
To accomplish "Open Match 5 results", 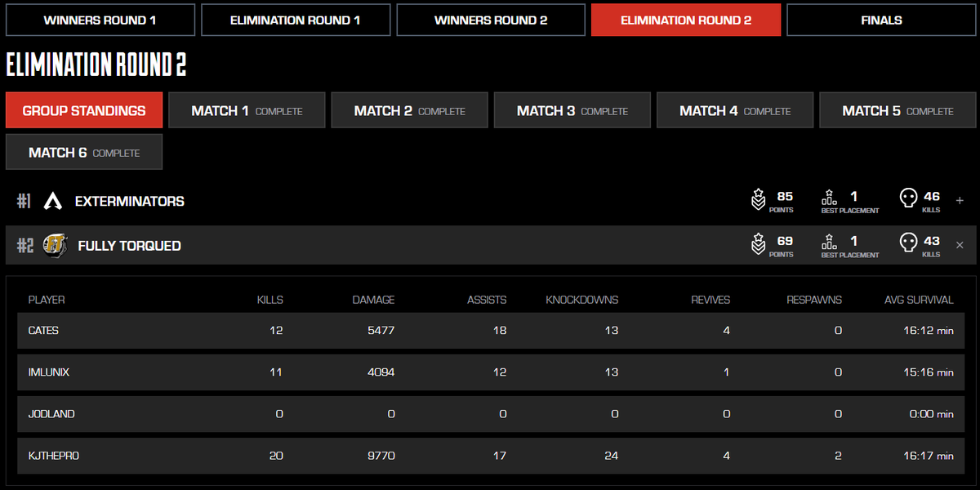I will pos(898,110).
